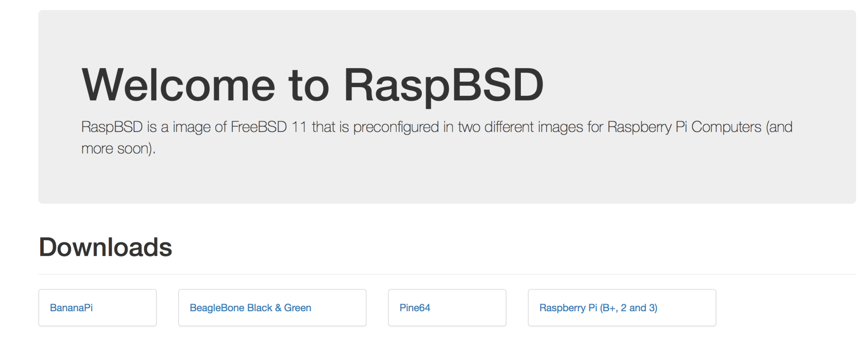The height and width of the screenshot is (360, 868).
Task: Select the BeagleBone Black & Green download
Action: 250,308
